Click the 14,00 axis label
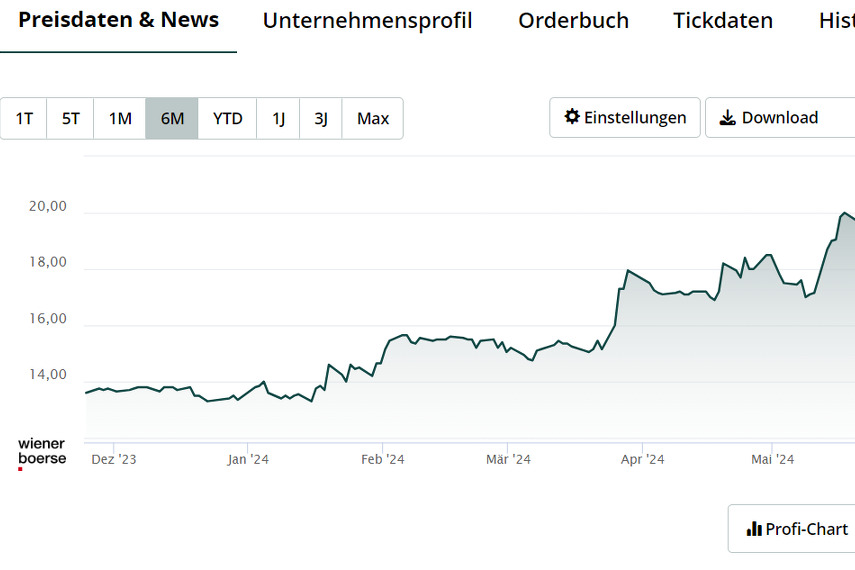Screen dimensions: 855x570 [x=47, y=375]
